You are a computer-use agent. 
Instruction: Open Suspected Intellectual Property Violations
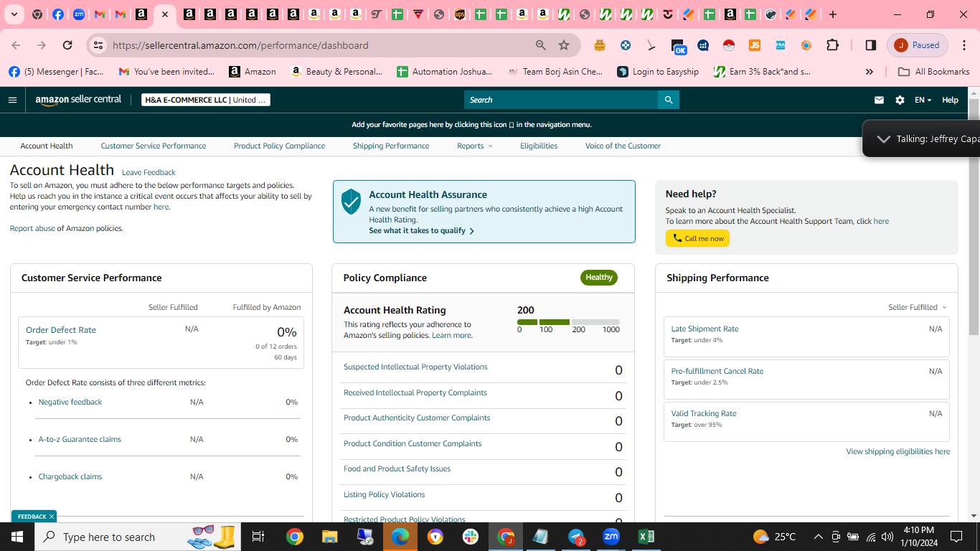pos(415,367)
